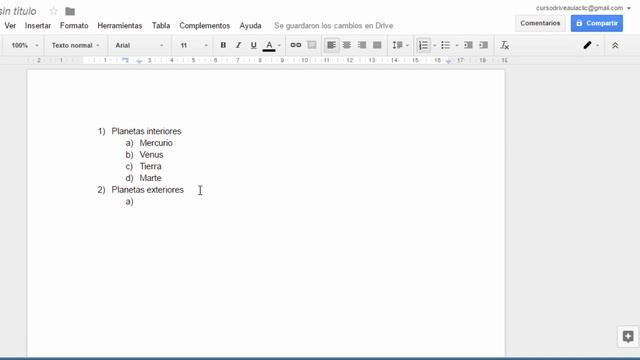Place cursor in 'Planetas interiores' line
Viewport: 640px width, 360px height.
tap(146, 131)
